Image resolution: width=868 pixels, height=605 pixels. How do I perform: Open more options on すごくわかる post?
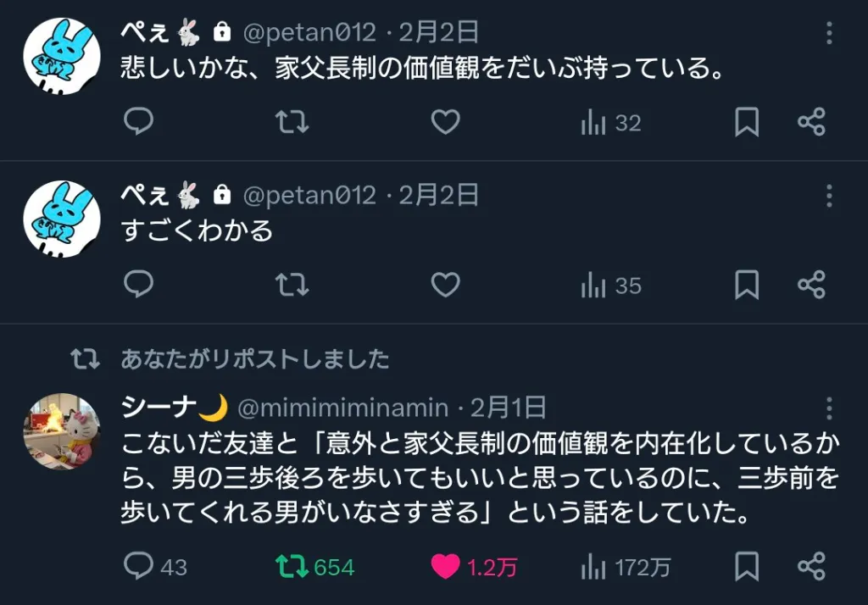(x=829, y=196)
